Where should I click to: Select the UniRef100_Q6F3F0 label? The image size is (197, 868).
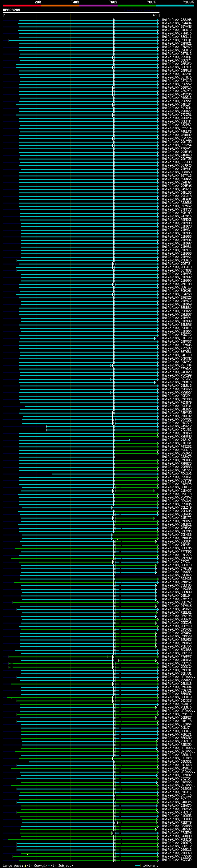(176, 64)
